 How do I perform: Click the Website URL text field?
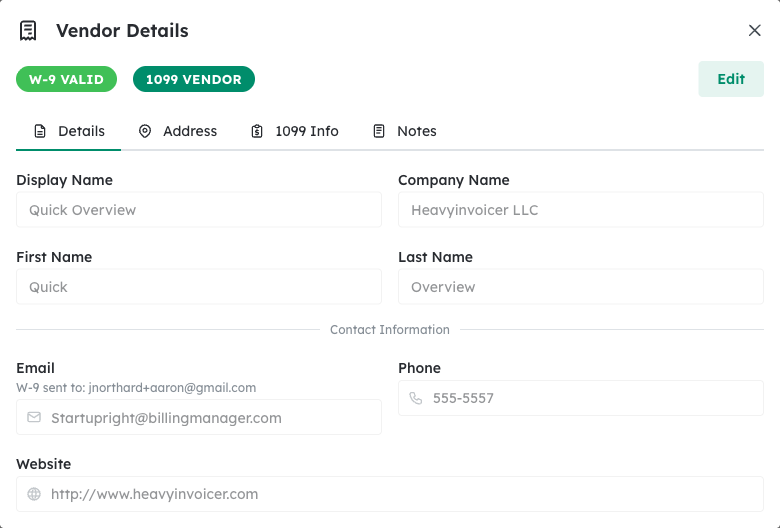(x=400, y=494)
